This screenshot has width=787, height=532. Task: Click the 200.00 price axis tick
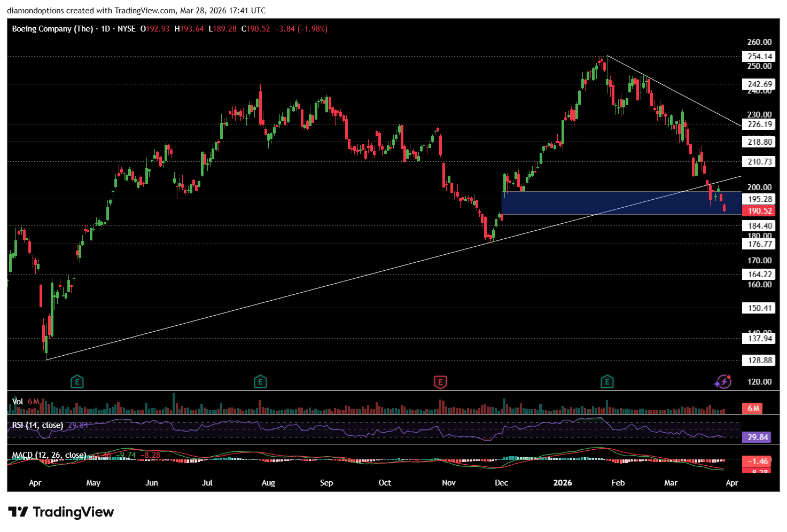point(759,187)
